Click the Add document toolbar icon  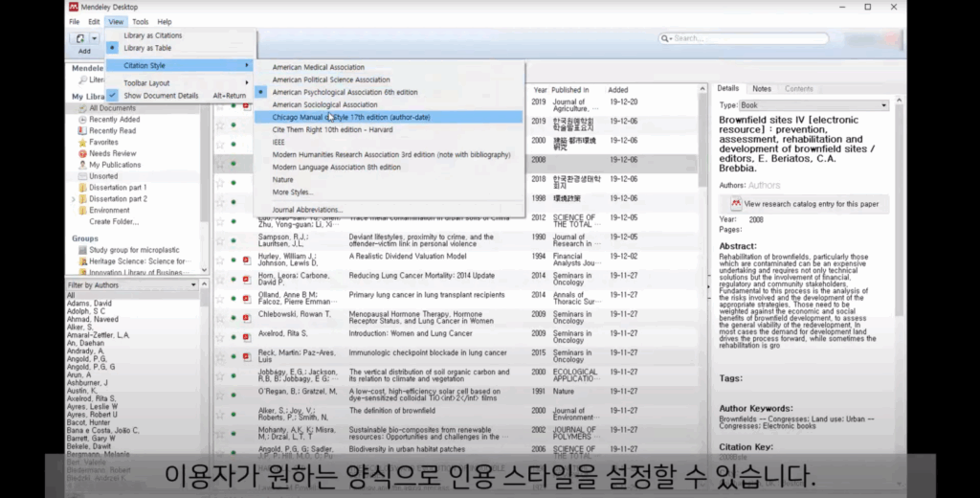(x=80, y=39)
